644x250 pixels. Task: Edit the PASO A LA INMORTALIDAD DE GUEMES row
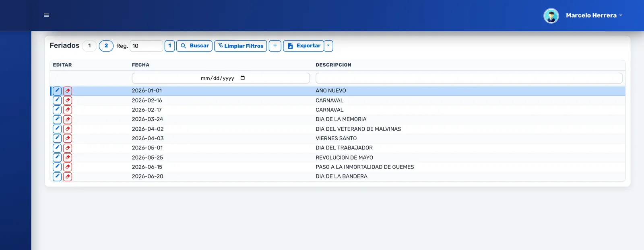coord(57,167)
